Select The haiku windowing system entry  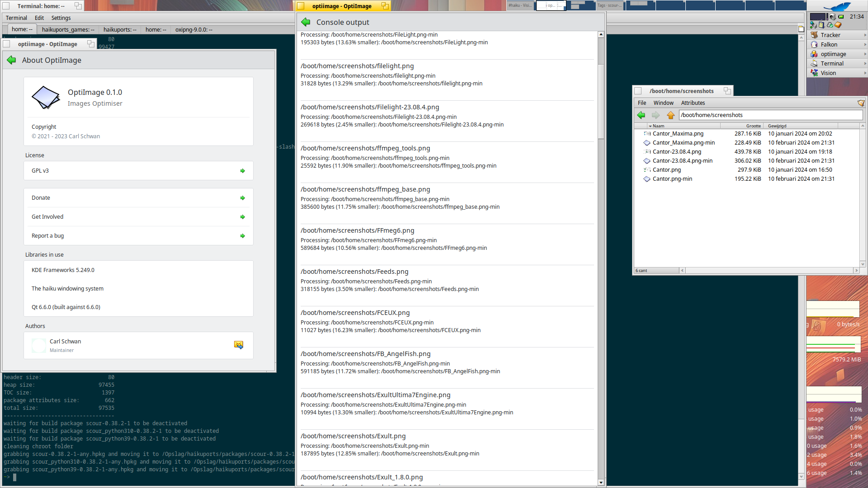pos(138,289)
